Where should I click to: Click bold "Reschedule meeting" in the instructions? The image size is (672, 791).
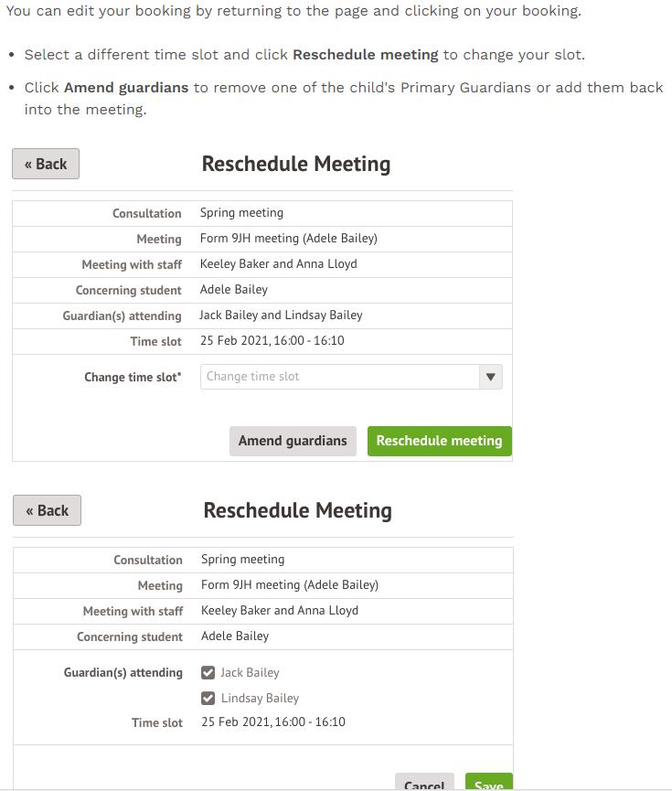coord(365,55)
